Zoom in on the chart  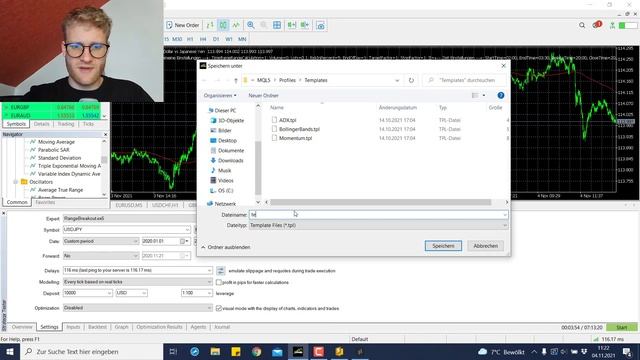click(251, 25)
